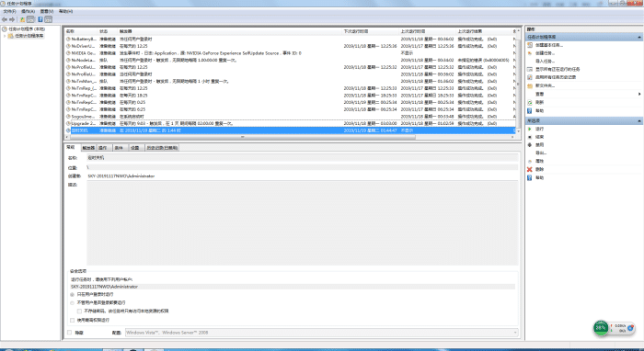Click the Back arrow toolbar icon
Screen dimensions: 644x351
click(x=5, y=19)
